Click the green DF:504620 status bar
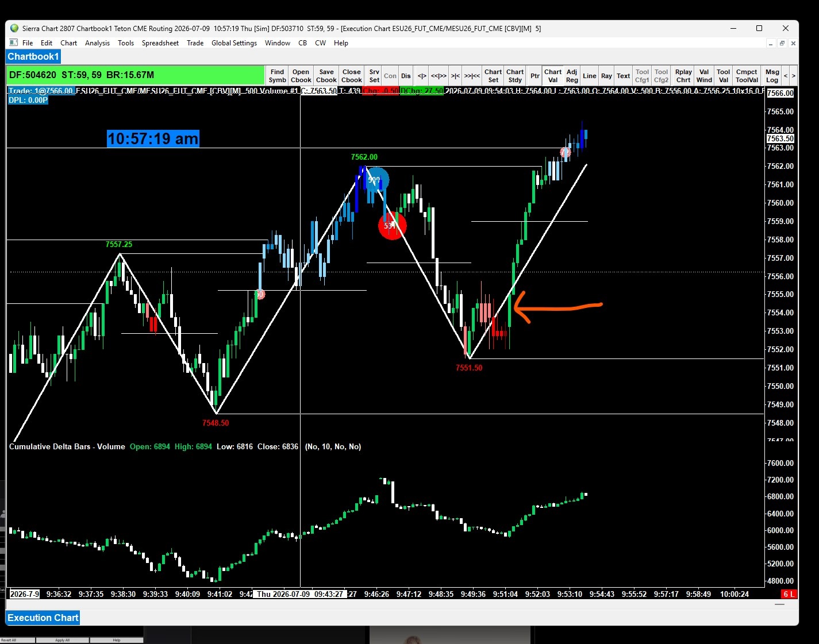 [x=135, y=75]
